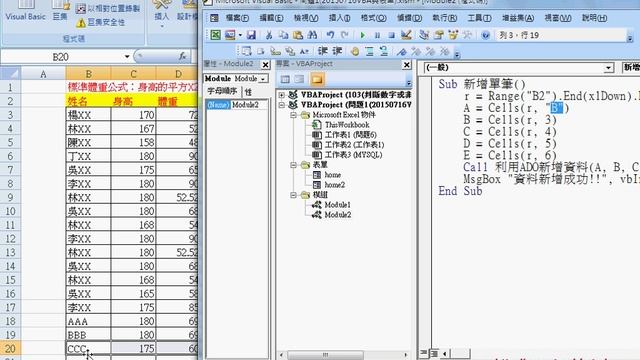Image resolution: width=640 pixels, height=360 pixels.
Task: Open the 格式(O) menu
Action: [x=373, y=18]
